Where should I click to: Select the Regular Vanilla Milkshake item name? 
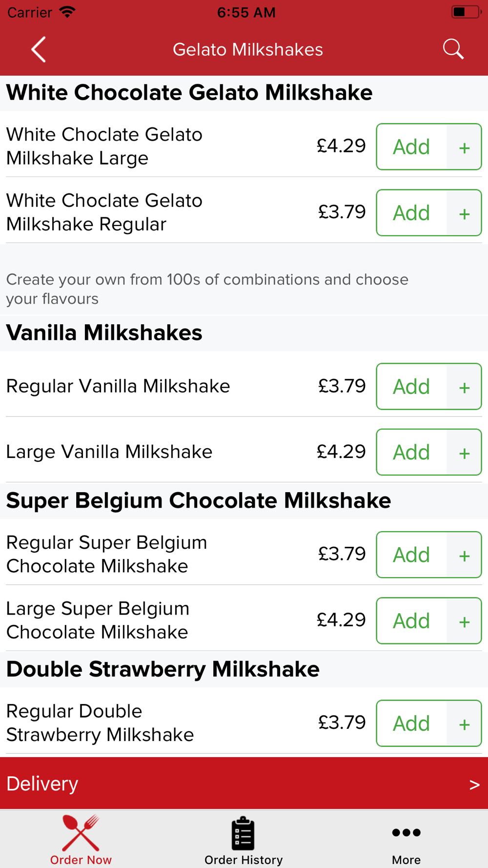coord(118,386)
